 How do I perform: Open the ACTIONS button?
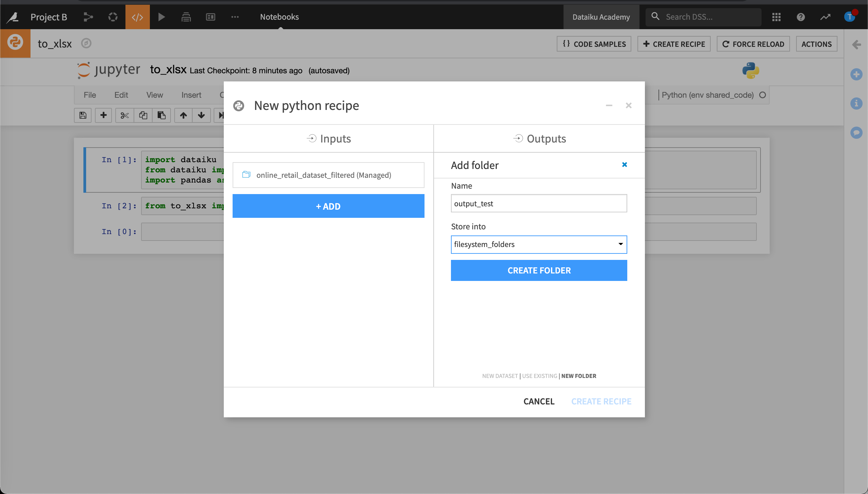pos(816,44)
